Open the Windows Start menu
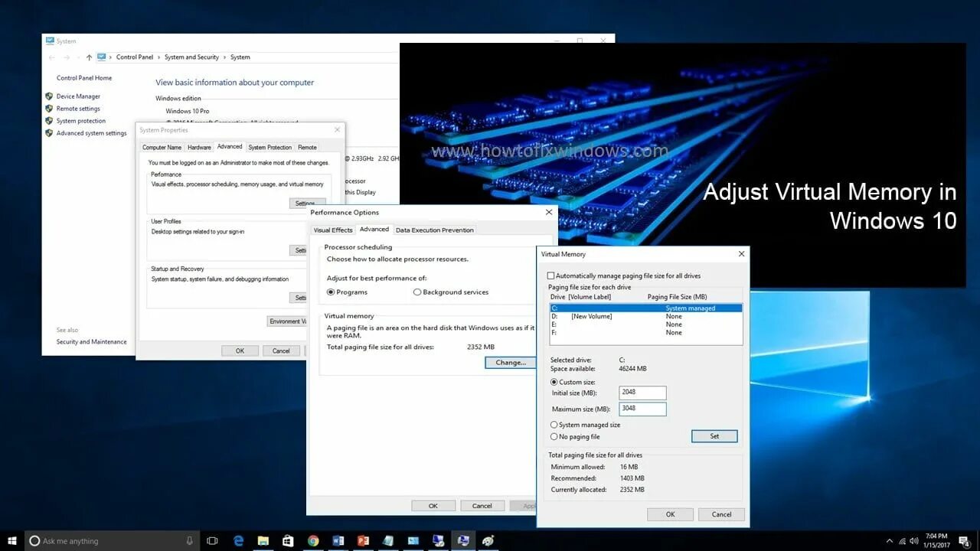Image resolution: width=980 pixels, height=551 pixels. [11, 540]
